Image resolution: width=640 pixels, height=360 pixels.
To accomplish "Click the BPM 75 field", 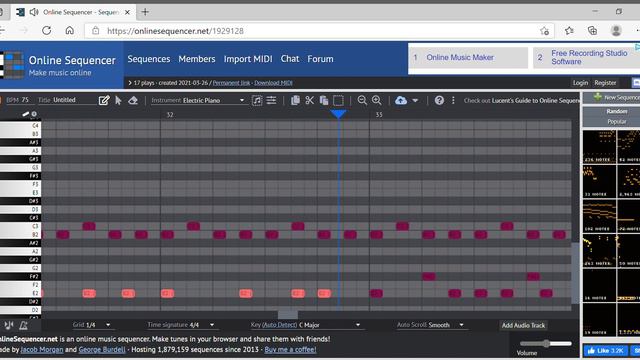I will (x=18, y=100).
